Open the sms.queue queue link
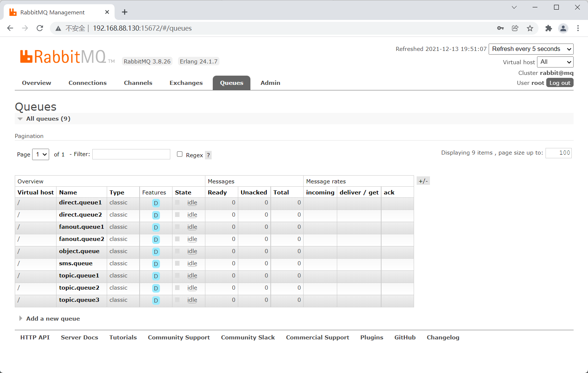Viewport: 588px width, 373px height. (76, 263)
